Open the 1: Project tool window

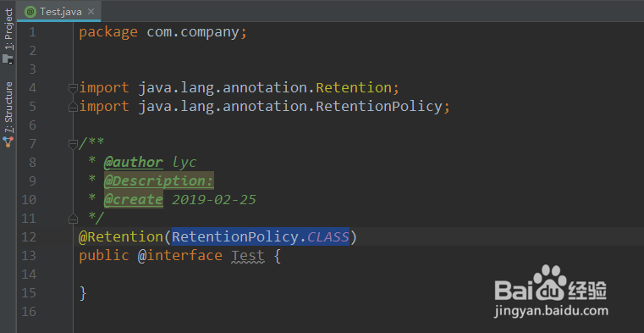[8, 29]
